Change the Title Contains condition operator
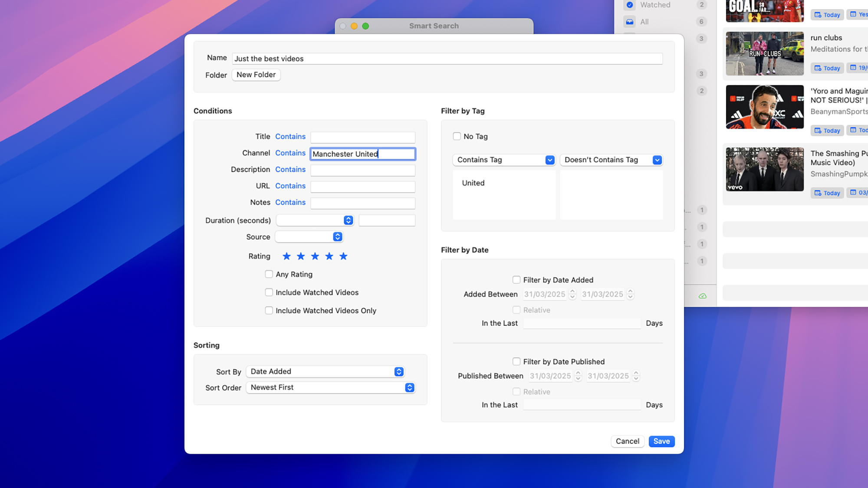This screenshot has height=488, width=868. (x=290, y=137)
